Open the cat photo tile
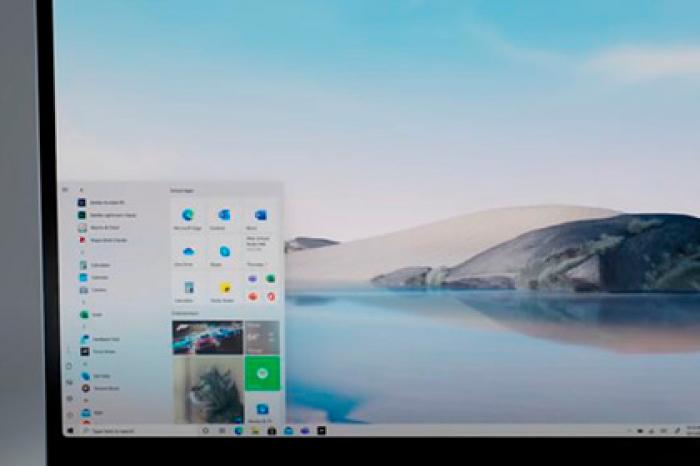Image resolution: width=700 pixels, height=466 pixels. pyautogui.click(x=208, y=390)
